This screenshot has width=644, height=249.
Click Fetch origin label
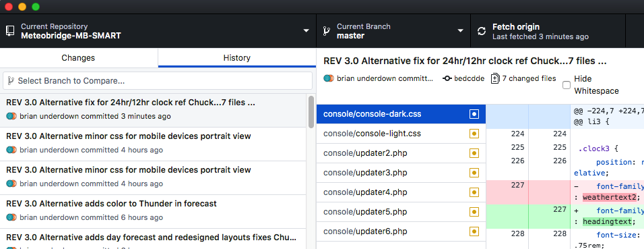516,27
